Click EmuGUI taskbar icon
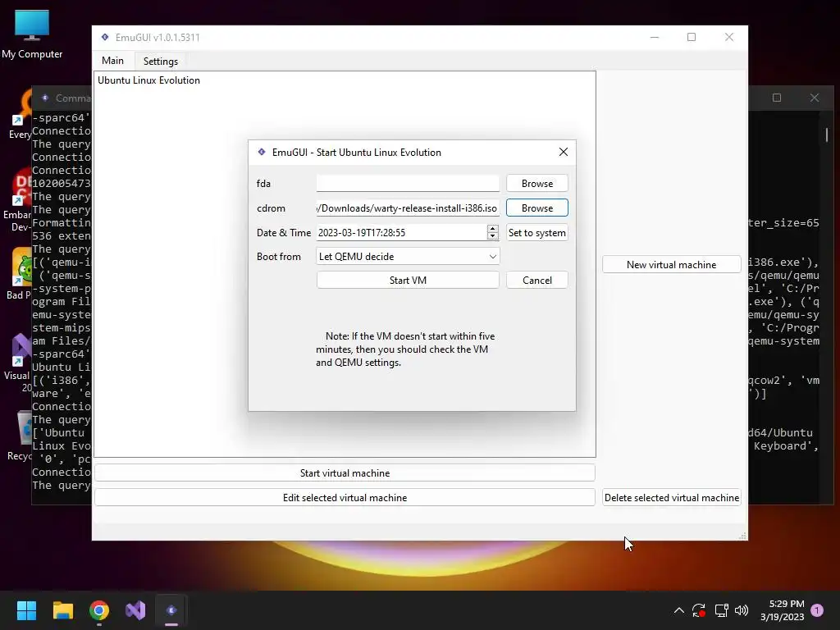 pyautogui.click(x=171, y=610)
